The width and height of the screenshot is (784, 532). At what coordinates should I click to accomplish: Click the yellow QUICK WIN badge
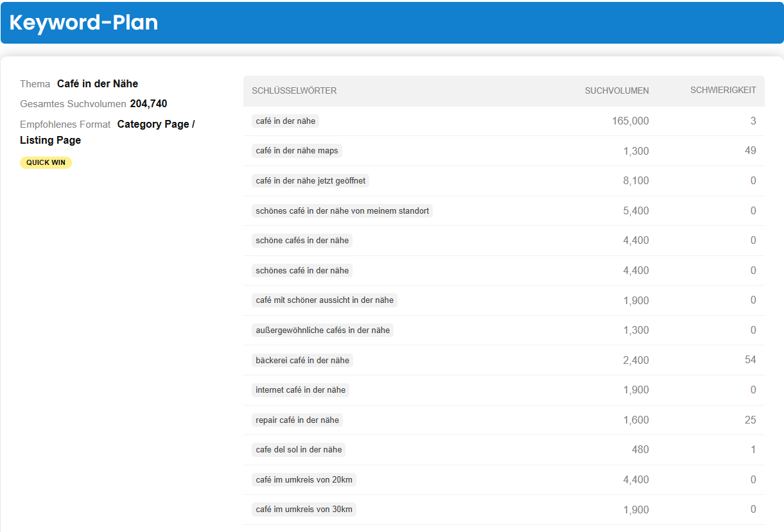(x=46, y=163)
